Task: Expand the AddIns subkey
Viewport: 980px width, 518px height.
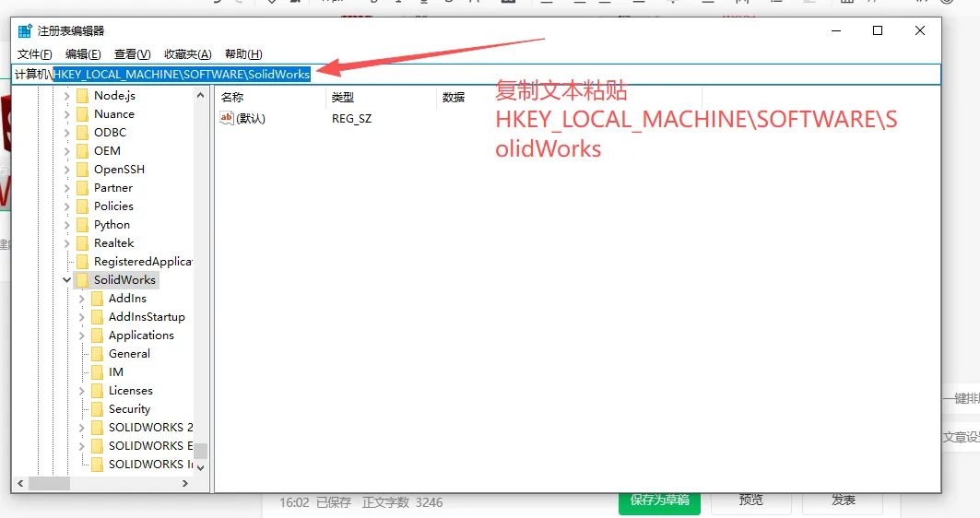Action: coord(81,300)
